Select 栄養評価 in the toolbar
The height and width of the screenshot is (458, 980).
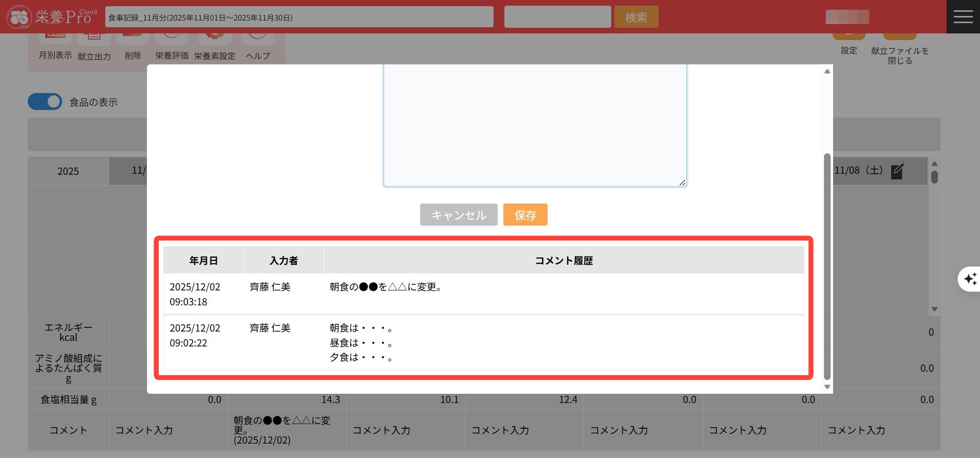click(x=172, y=46)
